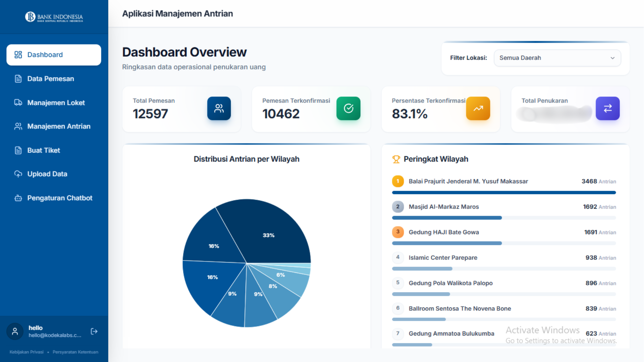This screenshot has width=644, height=362.
Task: Click the logout icon beside hello
Action: tap(94, 331)
